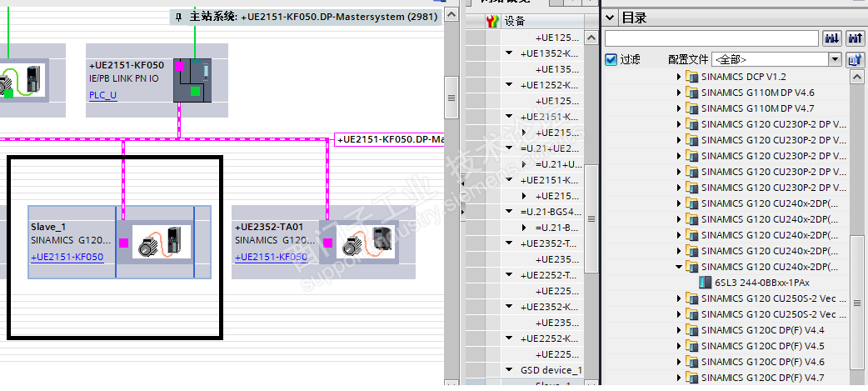
Task: Click the pink PROFIBUS port on Slave_1
Action: [x=124, y=243]
